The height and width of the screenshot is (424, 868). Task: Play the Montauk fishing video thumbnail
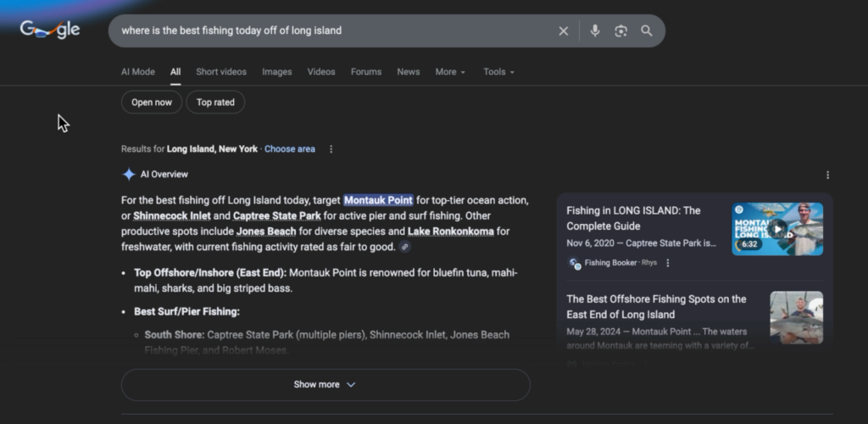(777, 228)
